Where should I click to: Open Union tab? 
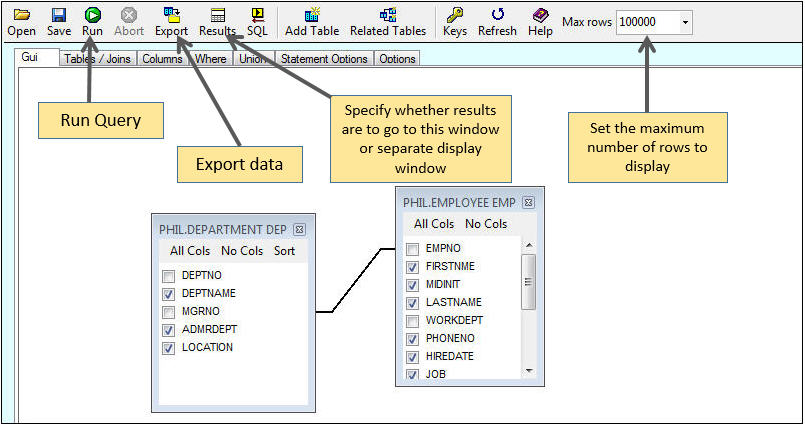point(253,58)
